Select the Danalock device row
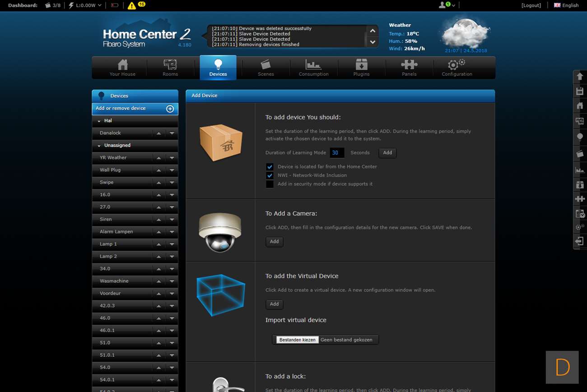The height and width of the screenshot is (392, 587). pos(135,133)
